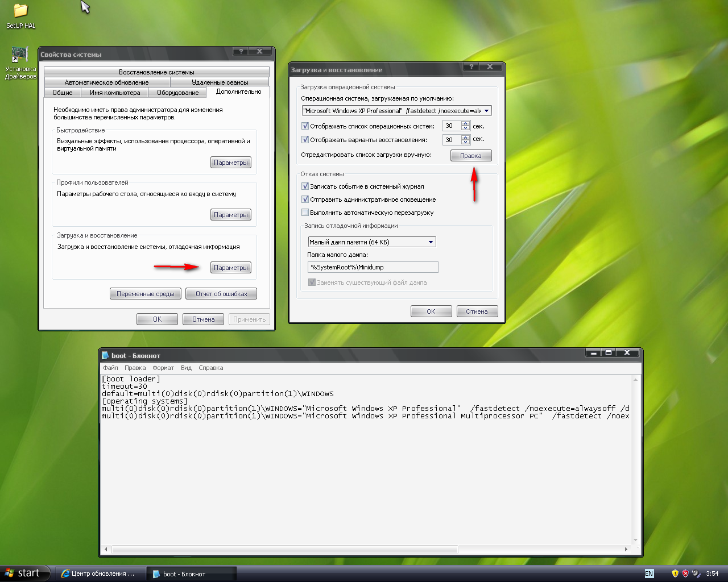The height and width of the screenshot is (582, 728).
Task: Click OK in Свойства системы window
Action: tap(157, 319)
